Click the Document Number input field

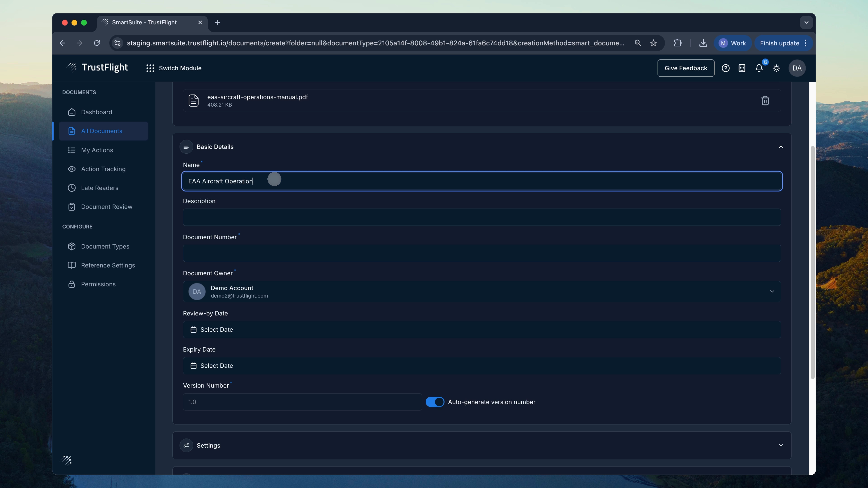[482, 253]
